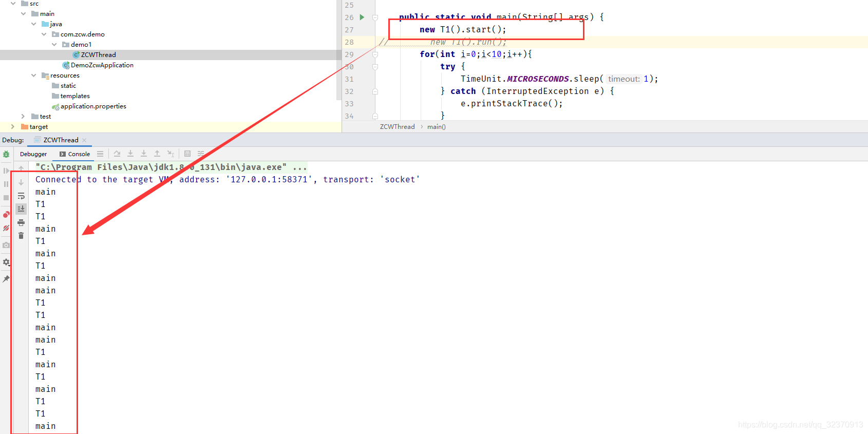Click main() in editor breadcrumb

[x=437, y=127]
